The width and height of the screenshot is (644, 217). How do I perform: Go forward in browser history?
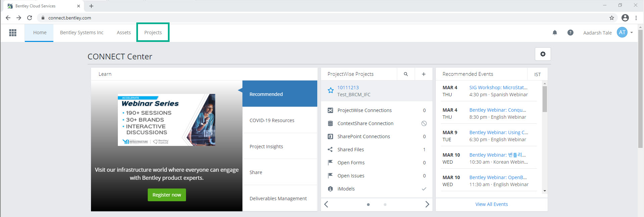19,18
